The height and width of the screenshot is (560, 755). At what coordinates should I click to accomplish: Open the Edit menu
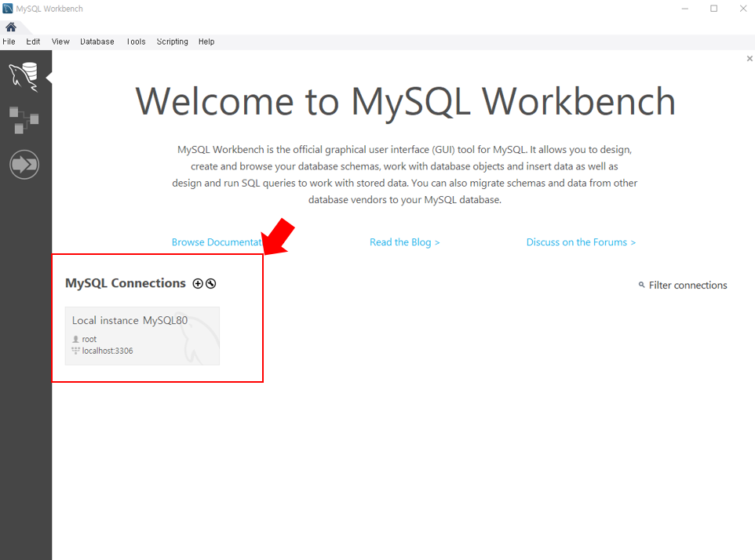(x=33, y=42)
